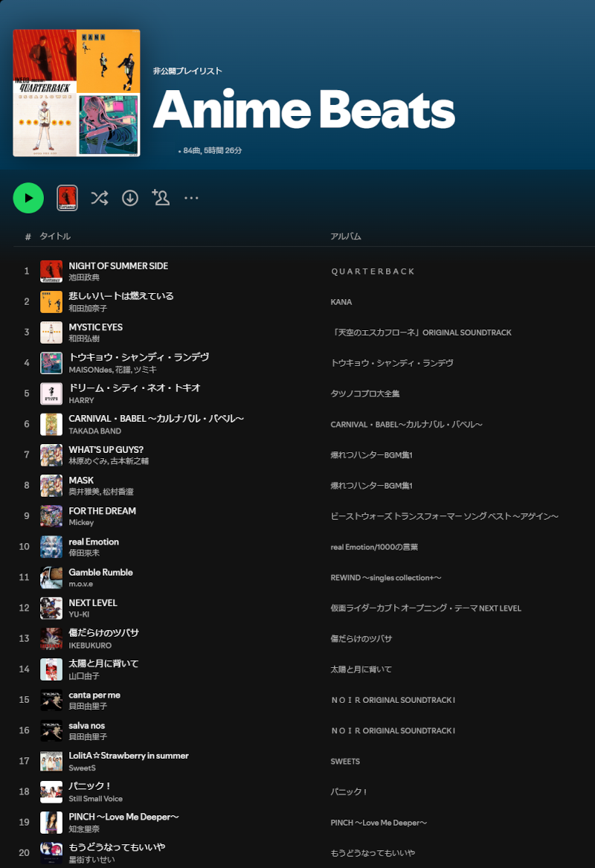Select track MYSTIC EYES
This screenshot has height=868, width=595.
pos(96,327)
